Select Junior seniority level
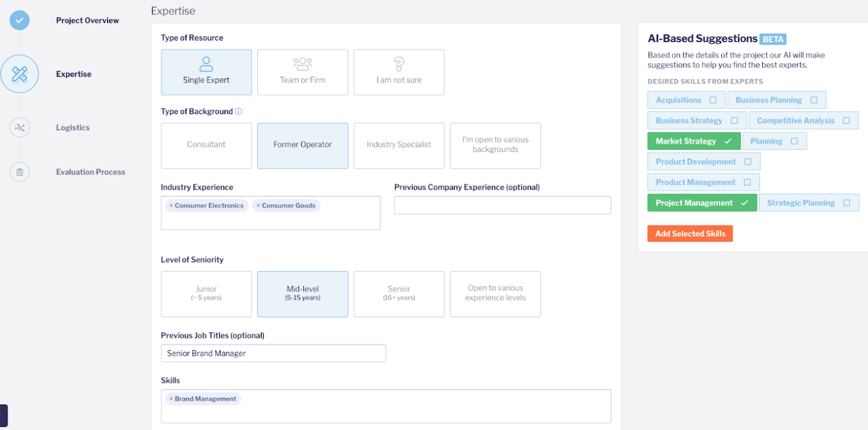Screen dimensions: 868x430 click(x=207, y=294)
